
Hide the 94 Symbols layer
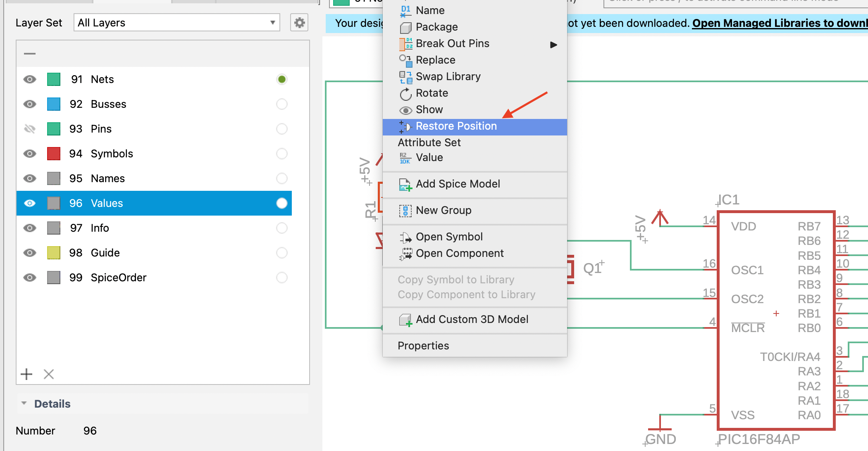pos(30,154)
